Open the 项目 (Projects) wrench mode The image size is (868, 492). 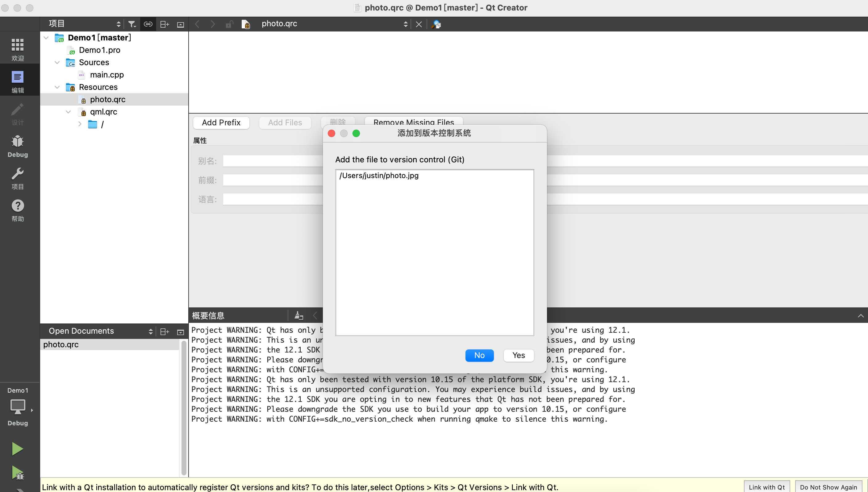click(18, 178)
